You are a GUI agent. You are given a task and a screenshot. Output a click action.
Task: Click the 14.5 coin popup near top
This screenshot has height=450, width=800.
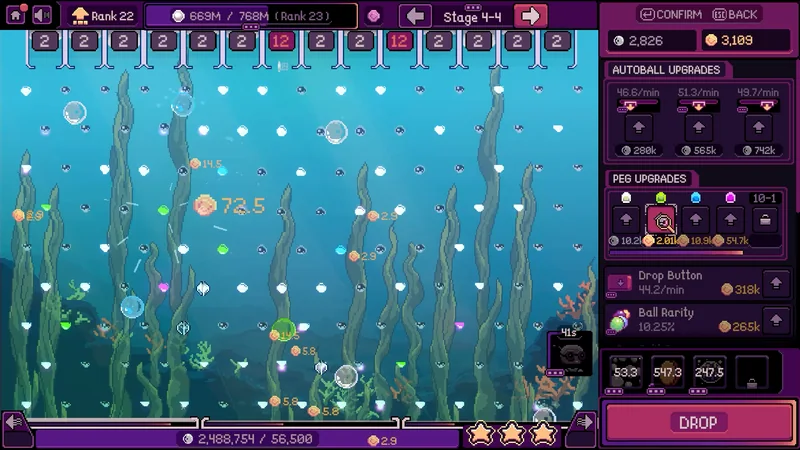point(206,164)
